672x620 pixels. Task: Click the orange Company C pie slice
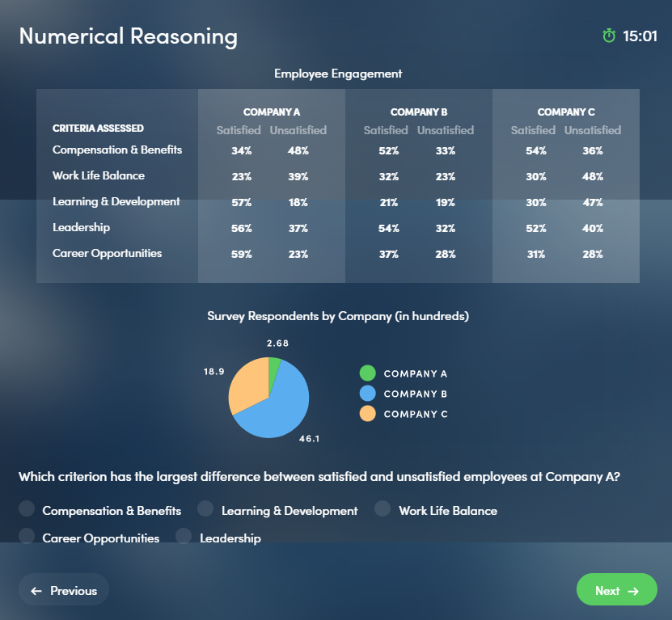pyautogui.click(x=248, y=386)
